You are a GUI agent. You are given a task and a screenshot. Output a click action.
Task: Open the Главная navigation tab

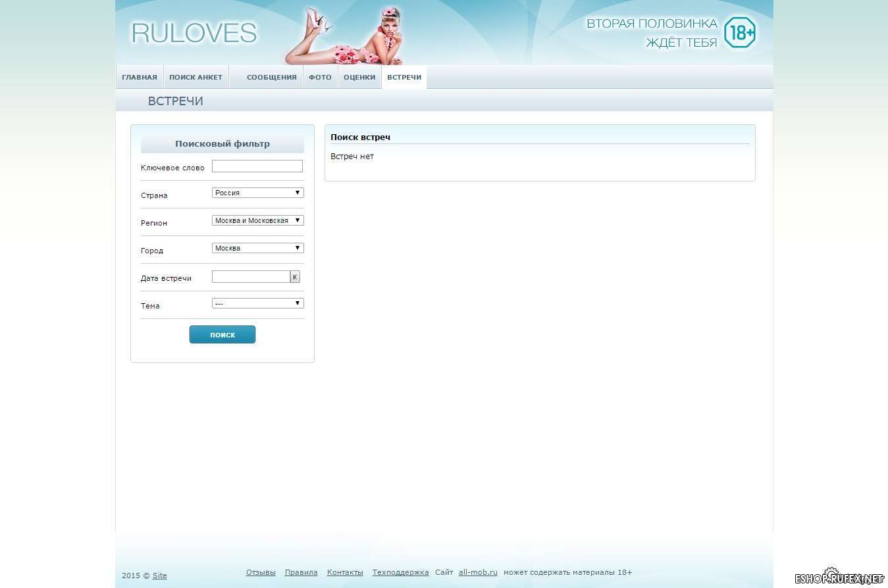tap(140, 78)
